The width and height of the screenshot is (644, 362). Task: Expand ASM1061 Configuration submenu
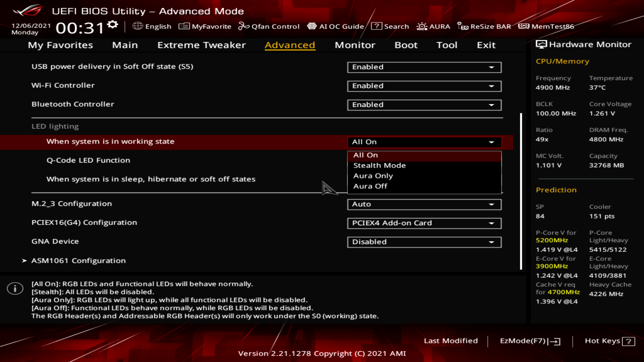coord(78,261)
